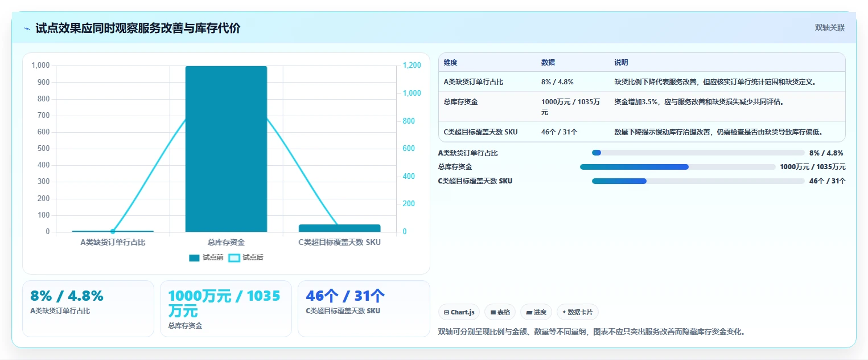Click the 1,200 right axis label

coord(412,66)
